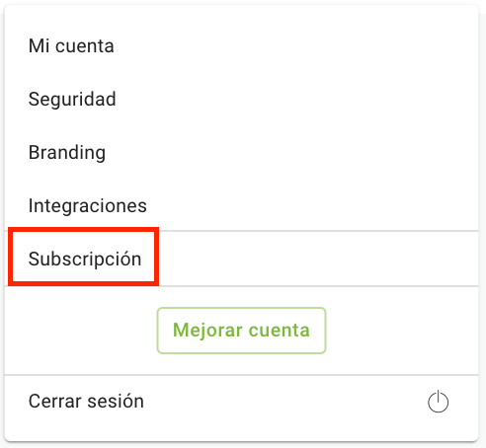Viewport: 486px width, 448px height.
Task: Click the circular power symbol to sign out
Action: (438, 402)
